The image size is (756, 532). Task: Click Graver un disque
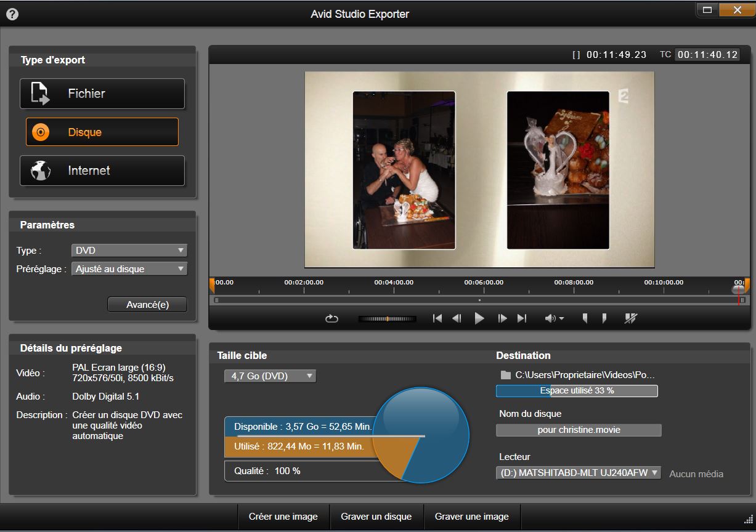(376, 517)
